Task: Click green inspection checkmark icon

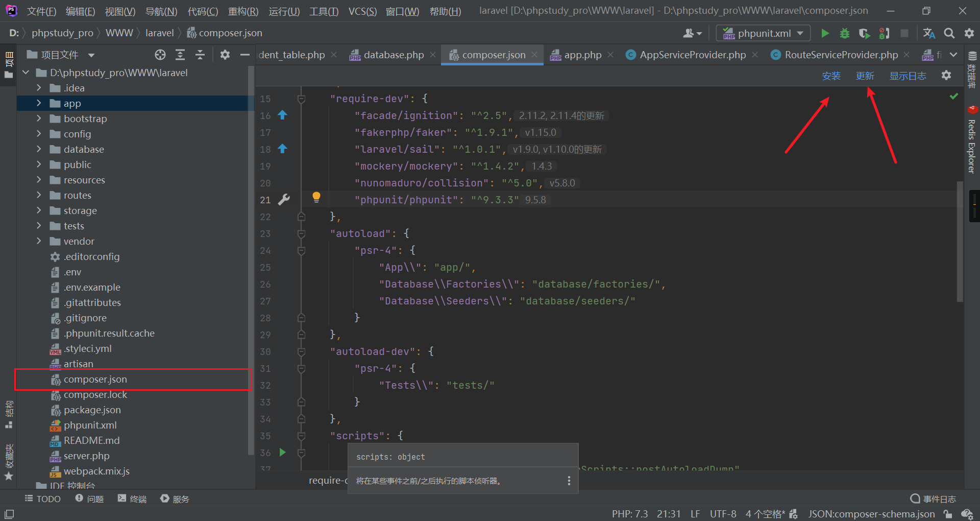Action: point(953,96)
